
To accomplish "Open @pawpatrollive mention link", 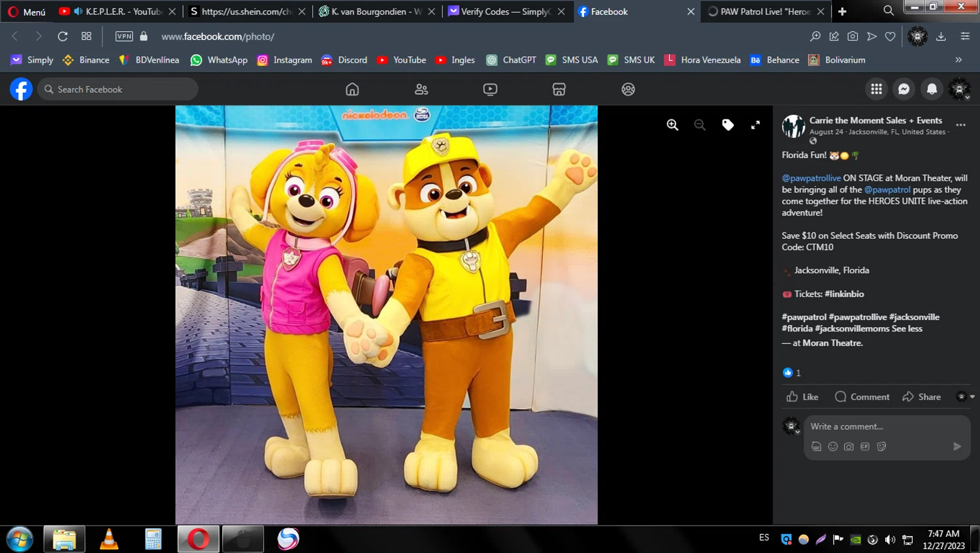I will [x=811, y=178].
